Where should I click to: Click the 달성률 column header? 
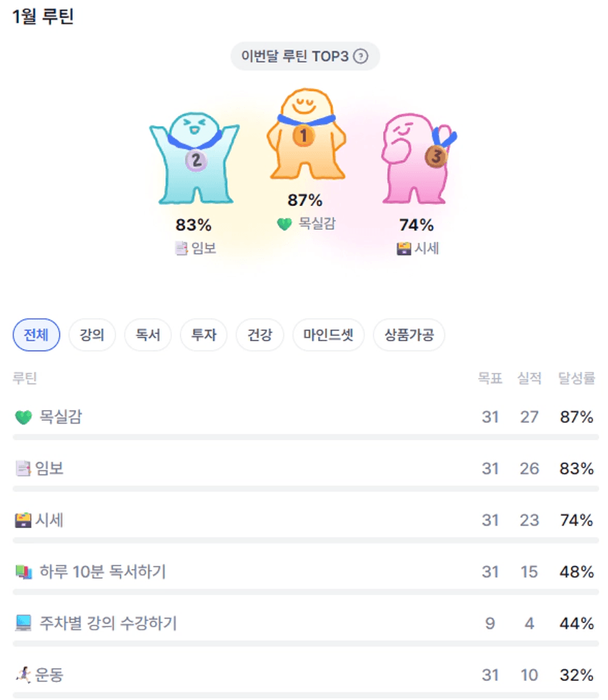(x=576, y=378)
